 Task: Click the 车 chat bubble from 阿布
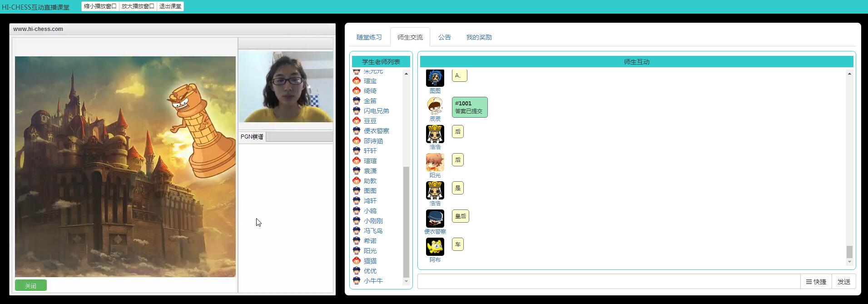[x=458, y=244]
